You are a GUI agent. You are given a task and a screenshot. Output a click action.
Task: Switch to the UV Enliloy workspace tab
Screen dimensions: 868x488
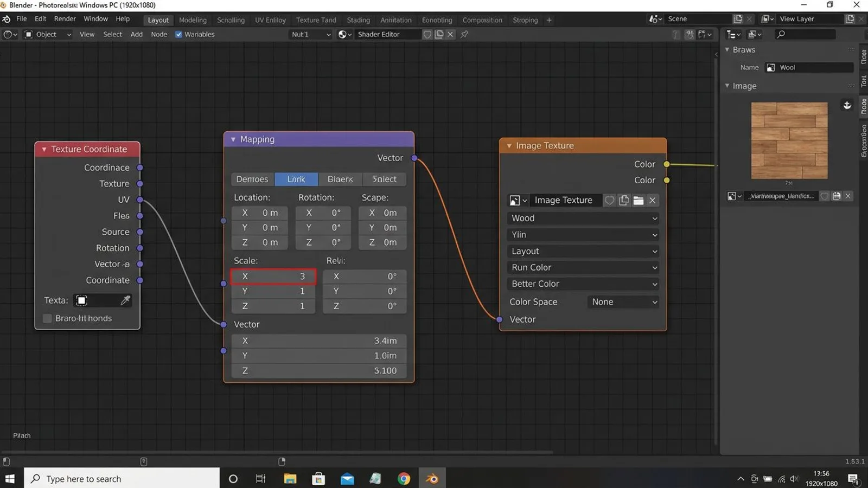pos(270,20)
